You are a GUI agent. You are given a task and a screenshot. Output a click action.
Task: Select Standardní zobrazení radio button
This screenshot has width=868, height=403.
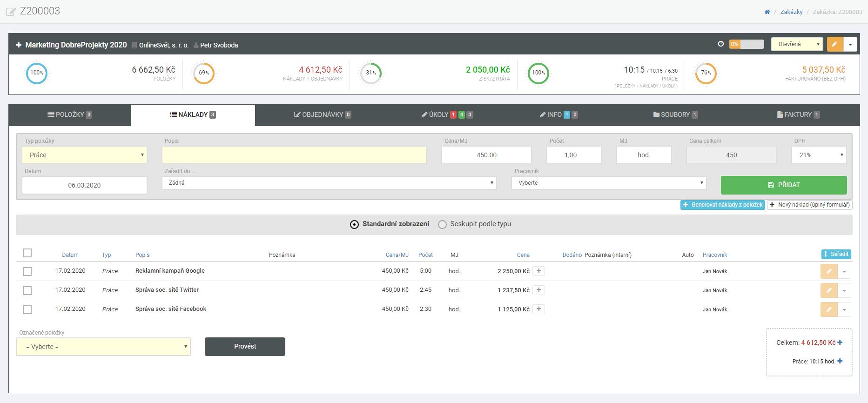click(354, 224)
